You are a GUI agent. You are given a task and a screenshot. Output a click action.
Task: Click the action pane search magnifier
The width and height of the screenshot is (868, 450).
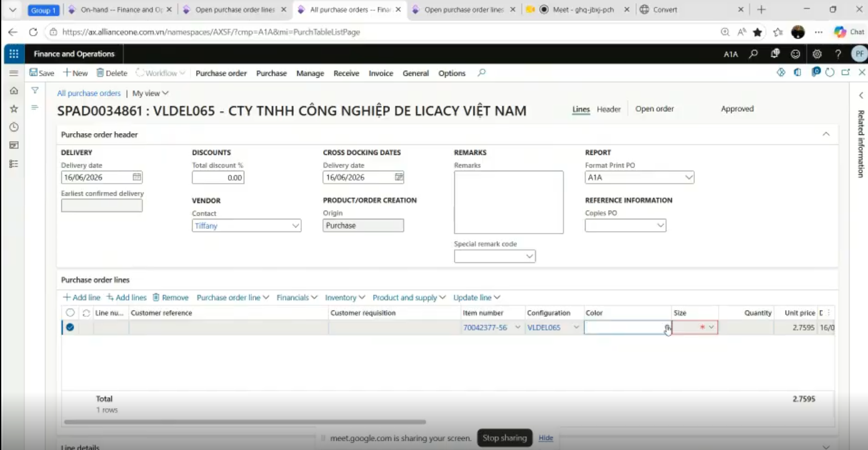pos(481,73)
